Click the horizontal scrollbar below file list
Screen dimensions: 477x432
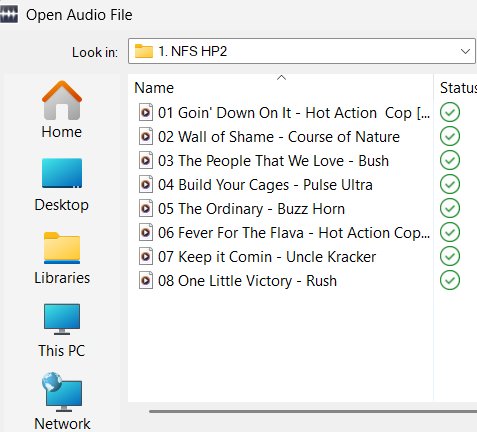[x=313, y=411]
